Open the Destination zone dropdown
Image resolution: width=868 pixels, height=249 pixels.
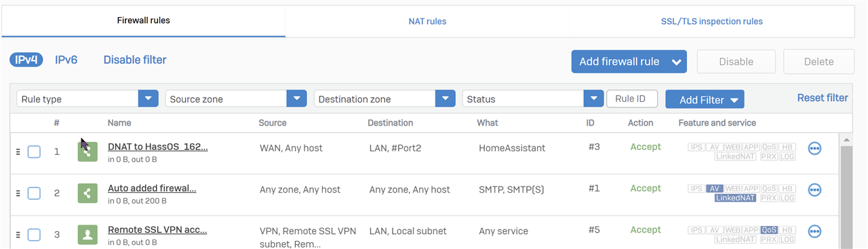(384, 99)
